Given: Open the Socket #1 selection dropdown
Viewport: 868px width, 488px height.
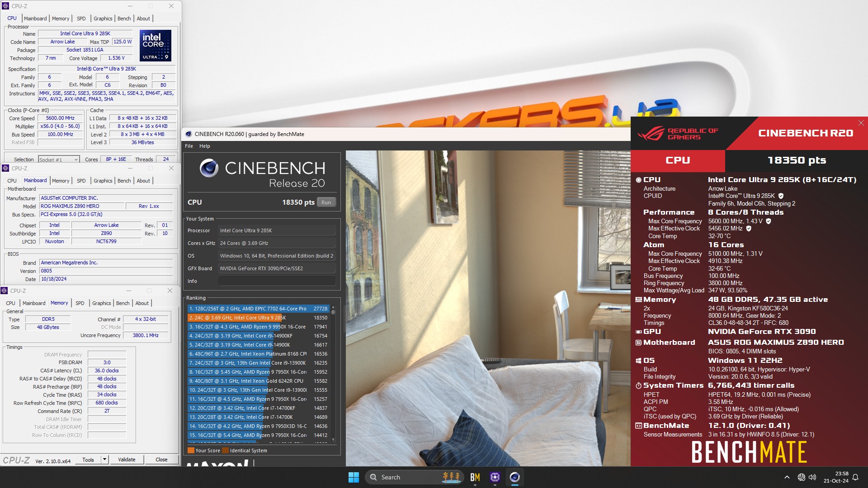Looking at the screenshot, I should tap(59, 160).
